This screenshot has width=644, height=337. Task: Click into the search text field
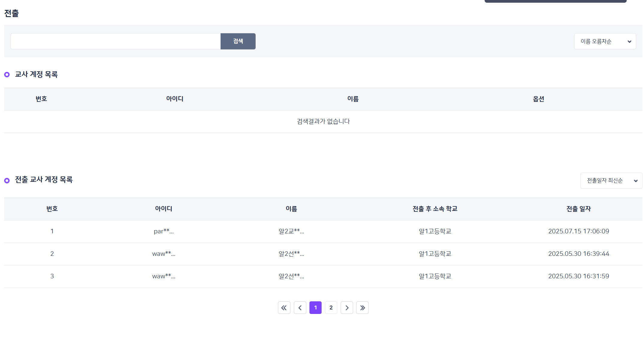point(115,41)
